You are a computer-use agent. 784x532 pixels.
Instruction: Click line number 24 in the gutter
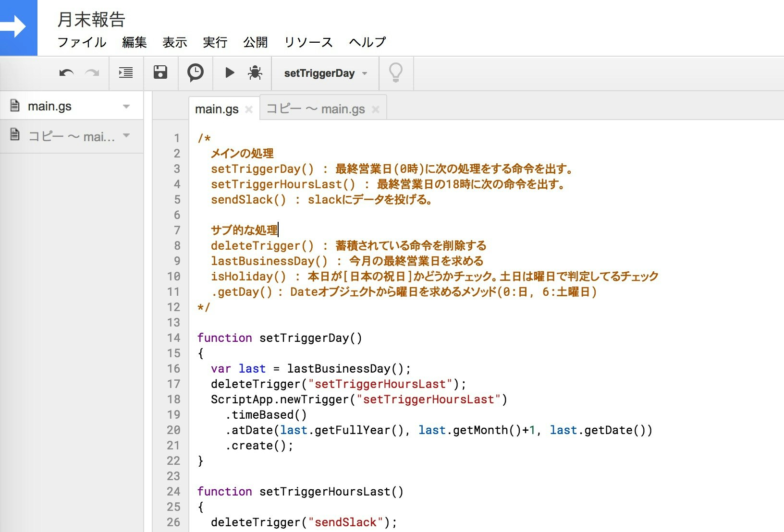point(174,492)
